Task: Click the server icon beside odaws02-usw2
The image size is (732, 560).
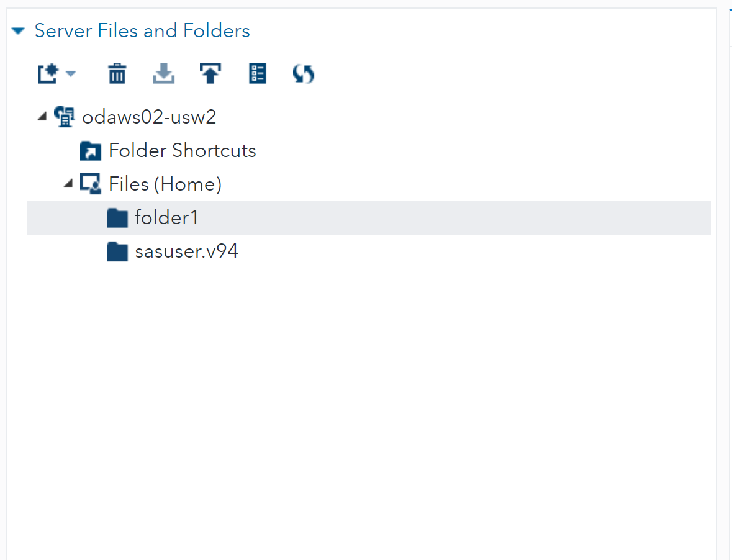Action: point(65,116)
